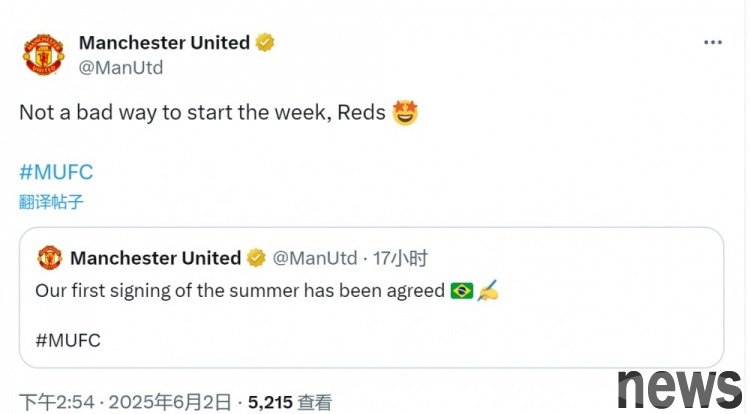Image resolution: width=750 pixels, height=414 pixels.
Task: Click the Brazil flag emoji
Action: pyautogui.click(x=462, y=291)
